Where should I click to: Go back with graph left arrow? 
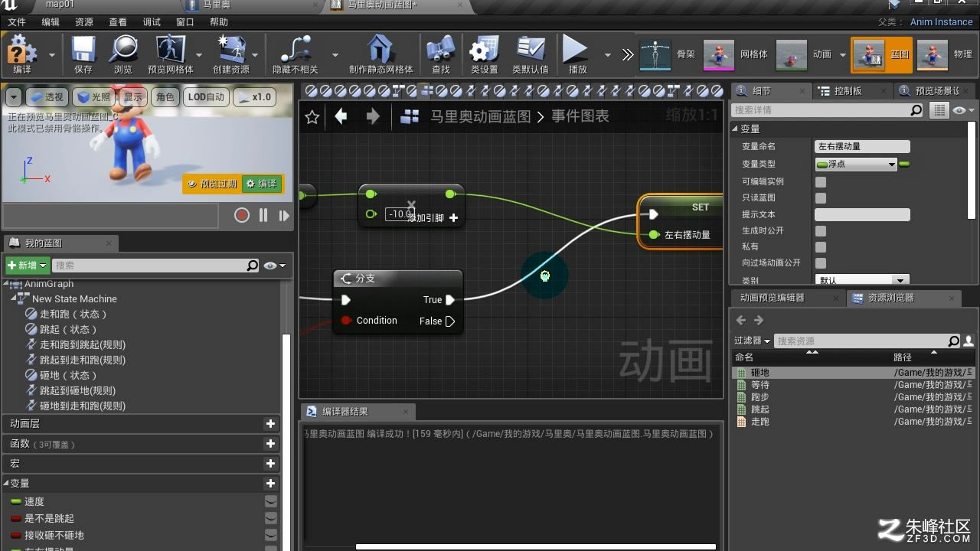click(341, 116)
